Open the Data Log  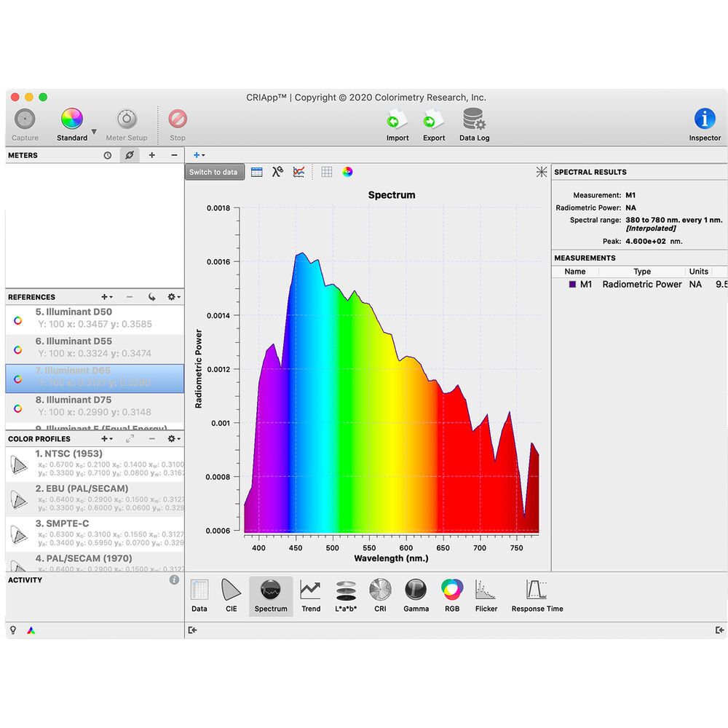click(474, 119)
